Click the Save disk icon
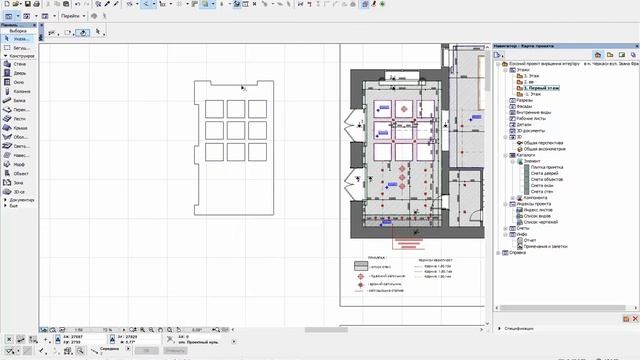Viewport: 640px width, 360px height. point(27,4)
